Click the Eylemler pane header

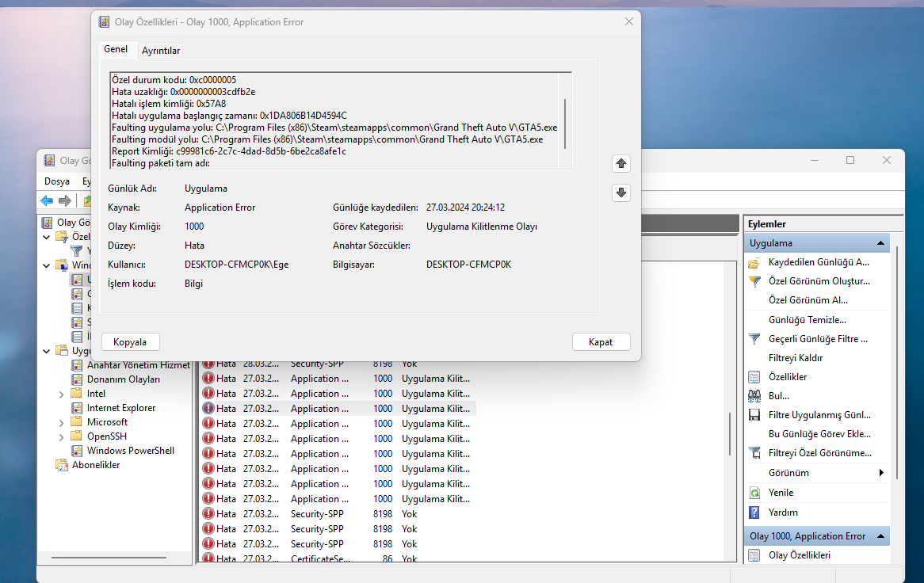[x=823, y=224]
